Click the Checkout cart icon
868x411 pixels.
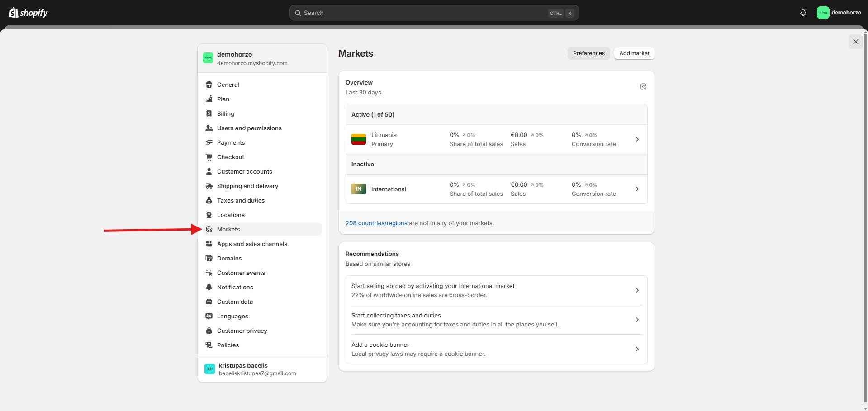click(209, 157)
